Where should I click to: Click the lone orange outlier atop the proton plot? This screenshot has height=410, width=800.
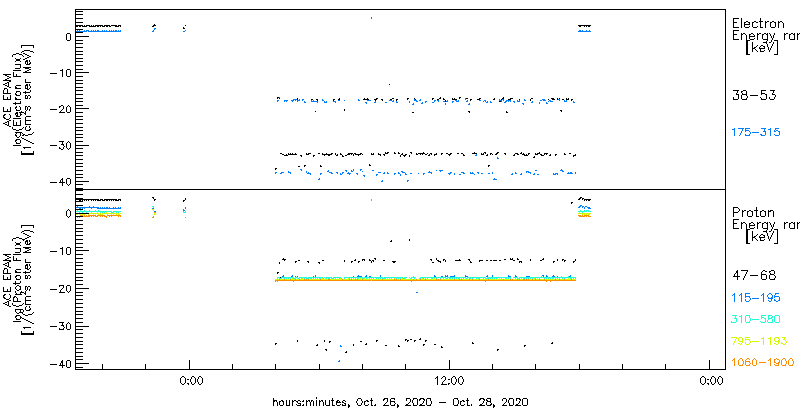(371, 200)
